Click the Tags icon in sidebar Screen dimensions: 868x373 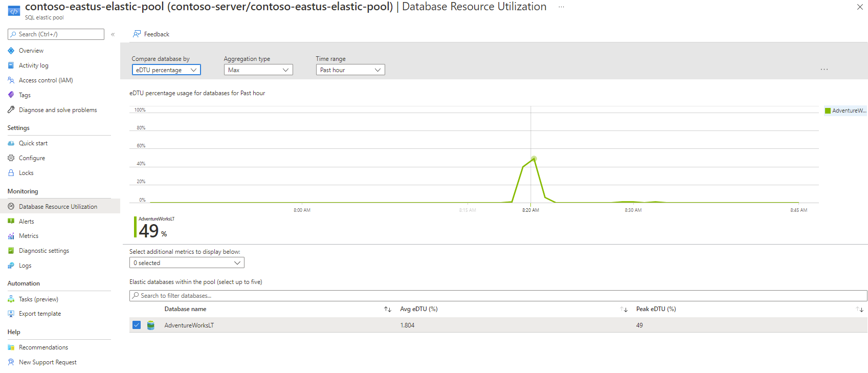[11, 95]
